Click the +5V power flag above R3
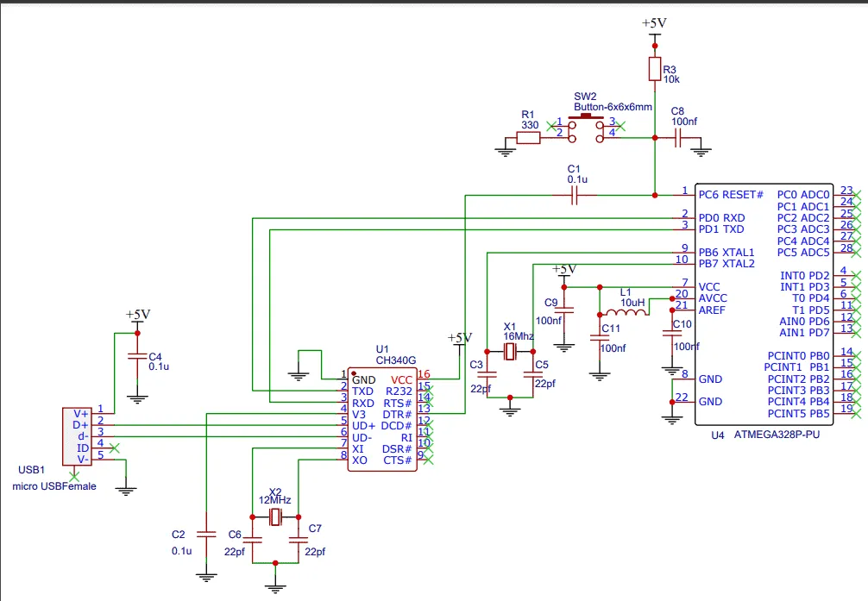This screenshot has height=601, width=868. tap(654, 24)
